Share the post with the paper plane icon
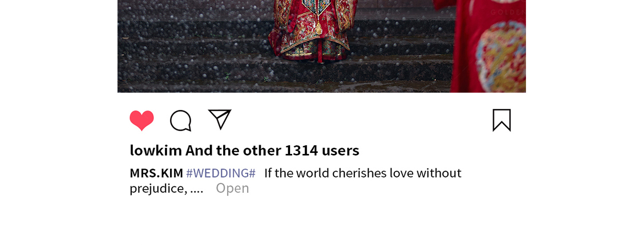 click(219, 119)
